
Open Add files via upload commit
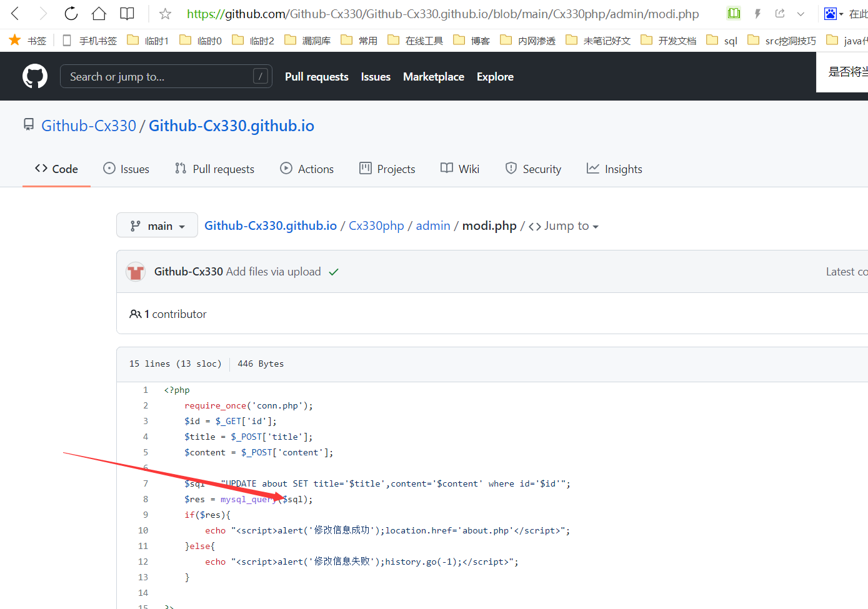coord(273,272)
